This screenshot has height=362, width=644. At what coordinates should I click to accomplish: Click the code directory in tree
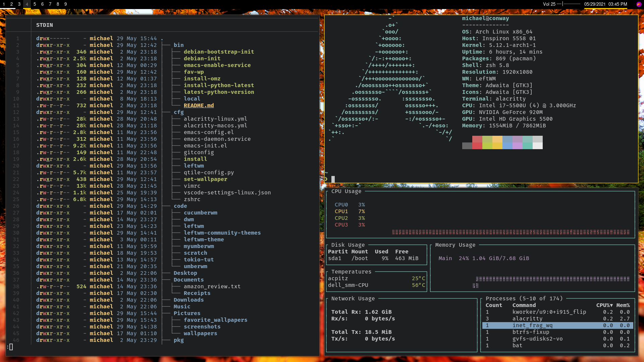coord(180,206)
